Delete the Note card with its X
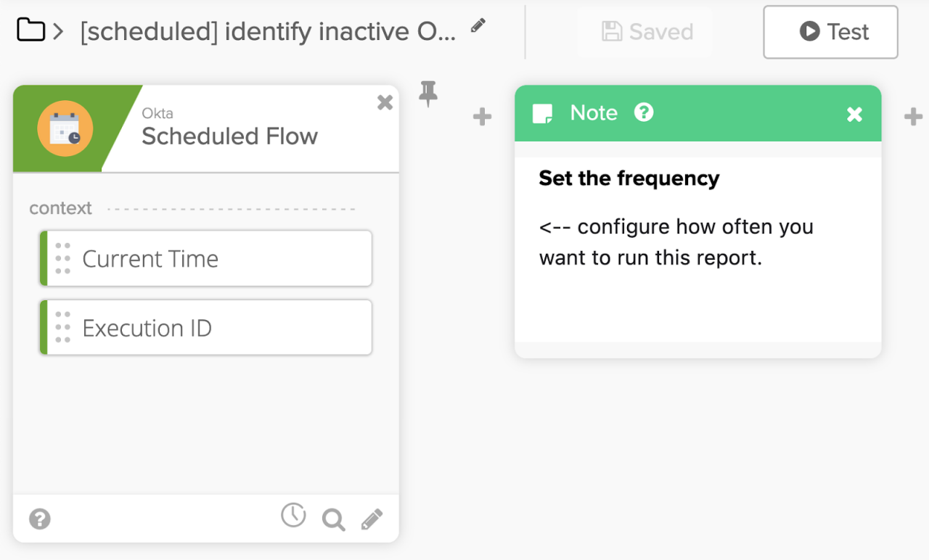The width and height of the screenshot is (929, 560). click(x=854, y=114)
